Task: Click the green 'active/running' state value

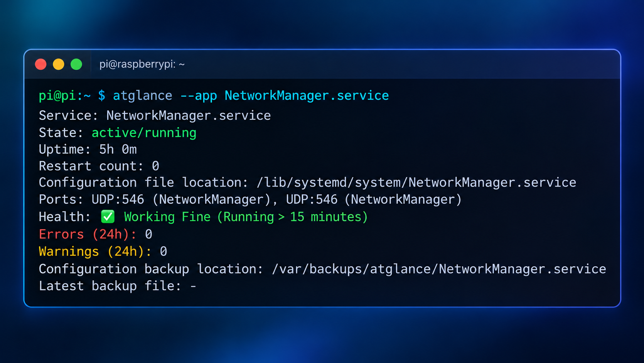Action: (144, 133)
